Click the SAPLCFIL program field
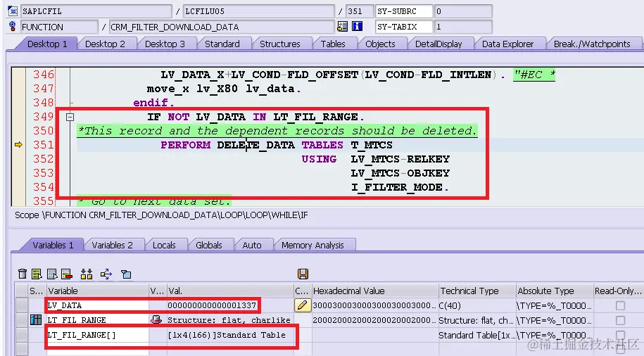644x356 pixels. [96, 11]
